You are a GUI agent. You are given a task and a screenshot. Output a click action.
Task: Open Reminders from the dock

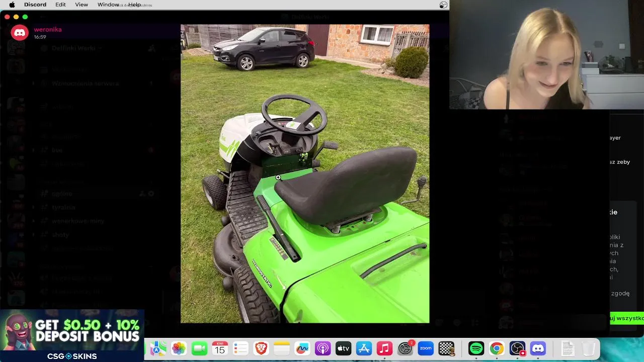tap(240, 348)
